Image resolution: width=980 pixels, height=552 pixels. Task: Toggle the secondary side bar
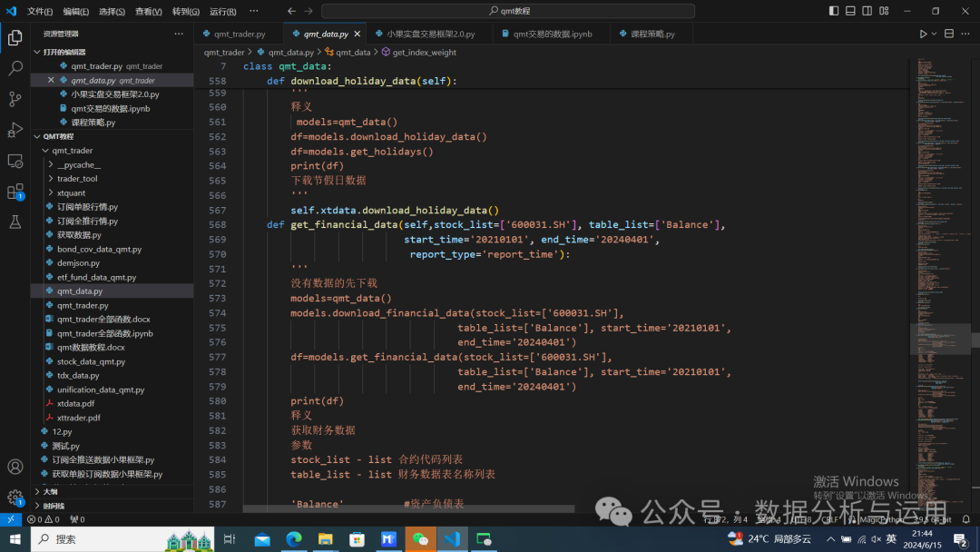tap(867, 11)
